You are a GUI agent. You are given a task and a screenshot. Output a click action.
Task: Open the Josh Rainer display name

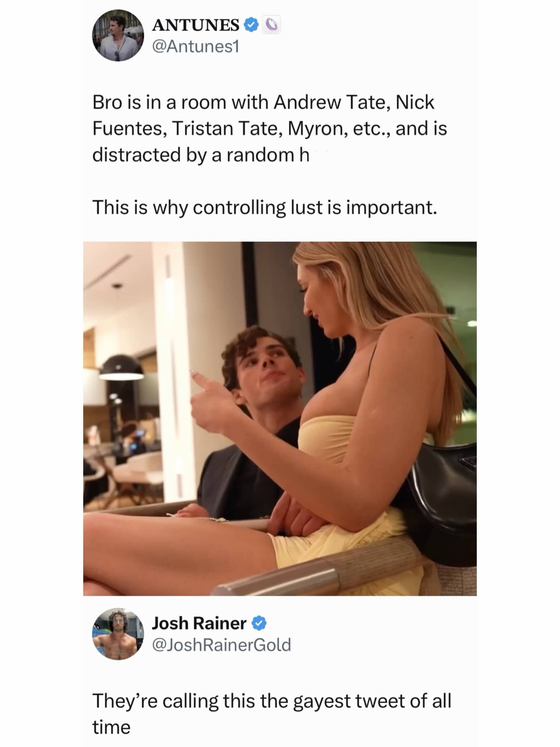tap(199, 623)
